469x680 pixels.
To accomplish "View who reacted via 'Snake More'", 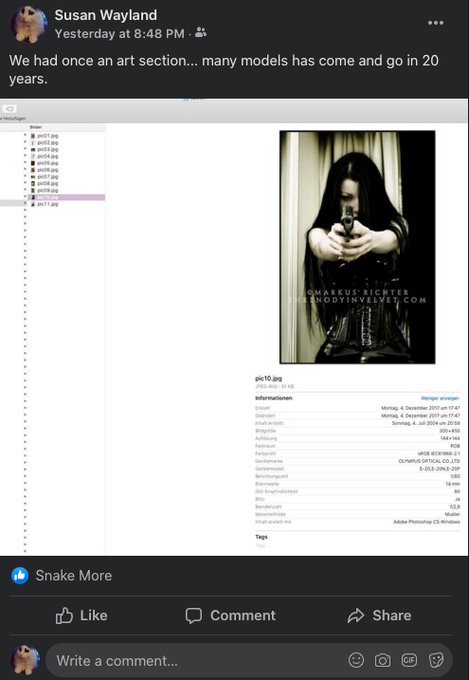I will pyautogui.click(x=74, y=575).
